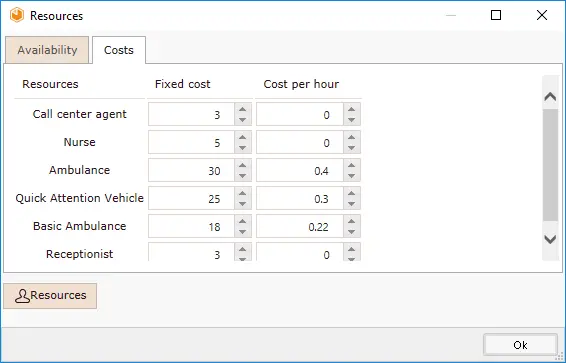
Task: Select the Costs tab
Action: [119, 50]
